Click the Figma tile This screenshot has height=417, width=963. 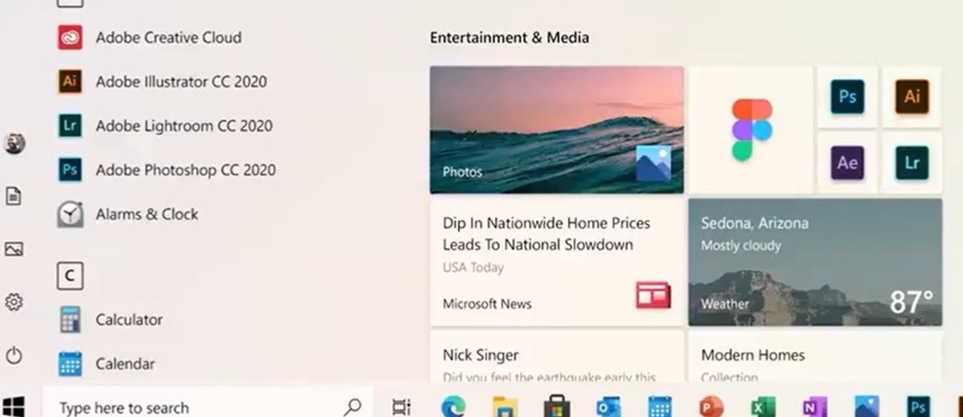[752, 130]
